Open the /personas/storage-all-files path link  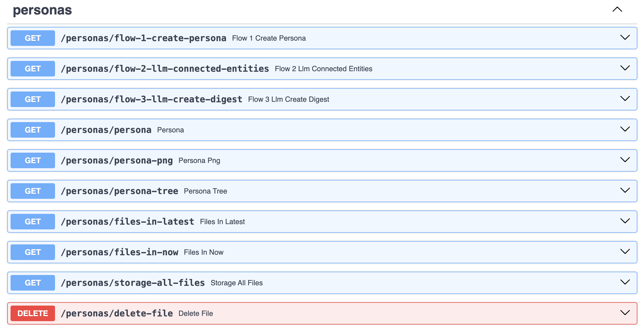pyautogui.click(x=133, y=283)
